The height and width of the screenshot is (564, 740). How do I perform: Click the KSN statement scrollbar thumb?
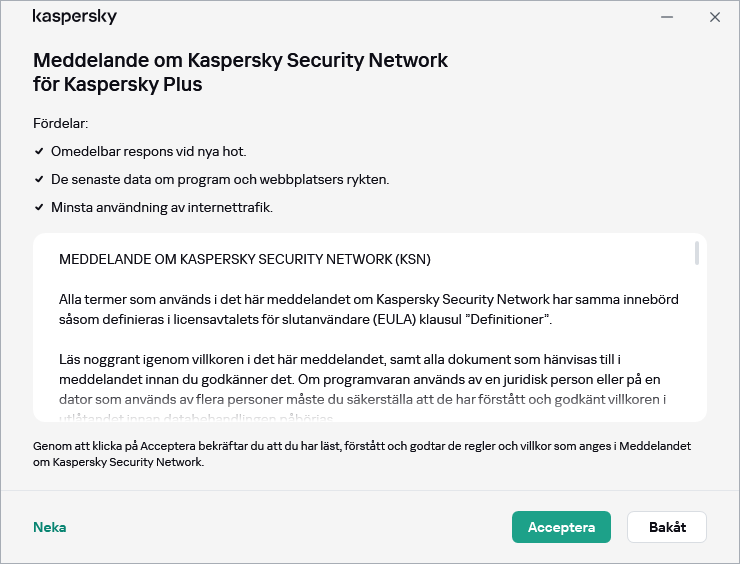(x=696, y=254)
